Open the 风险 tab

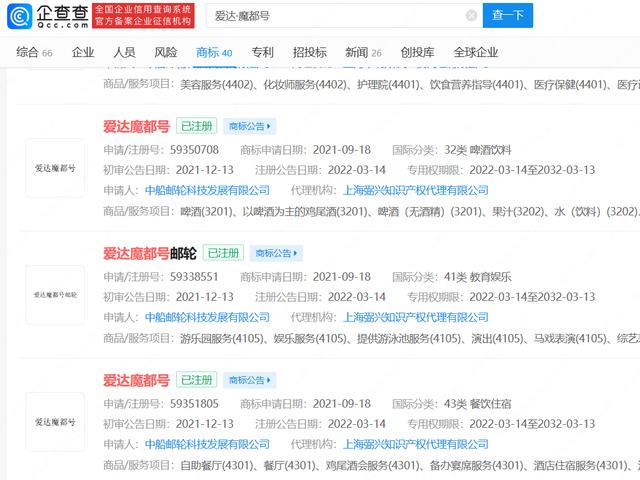tap(166, 52)
